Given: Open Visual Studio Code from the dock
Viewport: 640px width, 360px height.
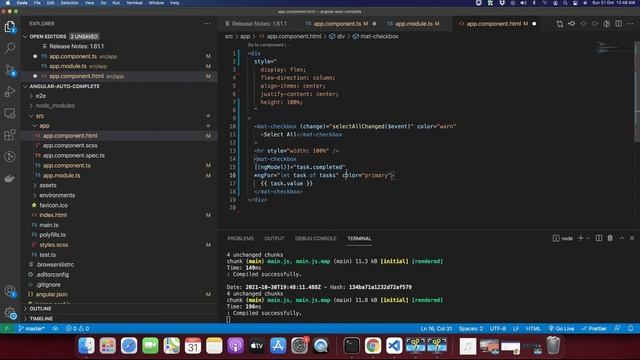Looking at the screenshot, I should 394,346.
